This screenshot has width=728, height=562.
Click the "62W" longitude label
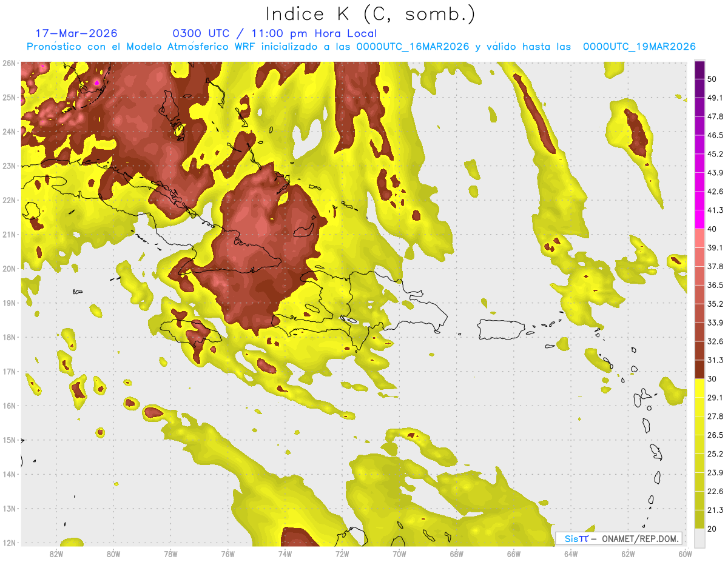pos(628,554)
